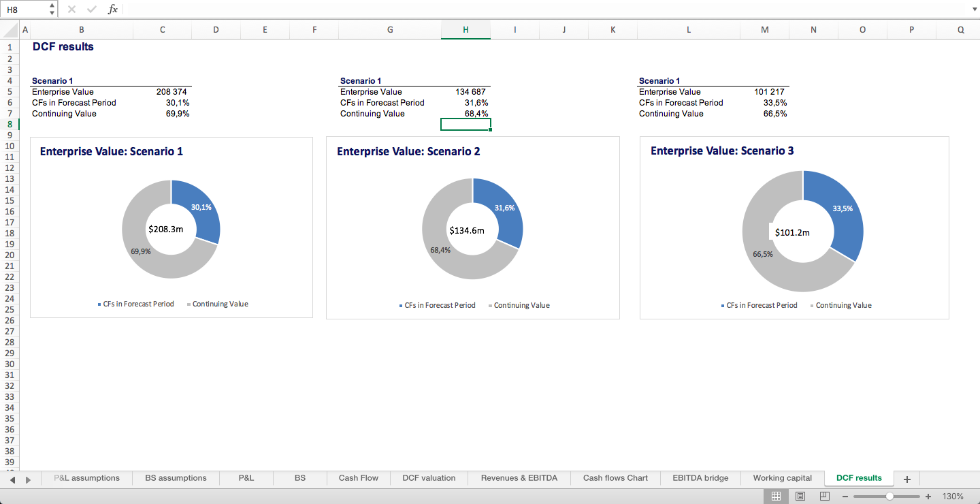Viewport: 980px width, 504px height.
Task: Click the Name Box showing H8
Action: click(x=25, y=10)
